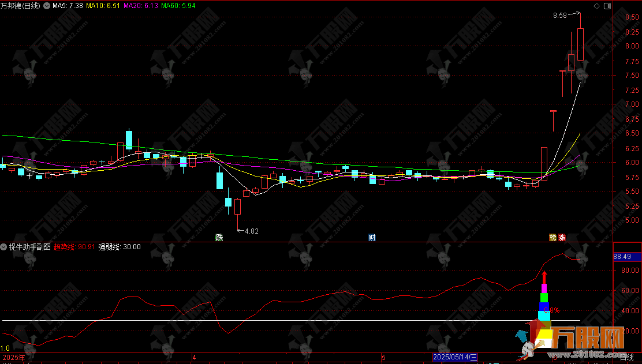
Task: Click the 80.00 indicator axis label
Action: coord(630,271)
